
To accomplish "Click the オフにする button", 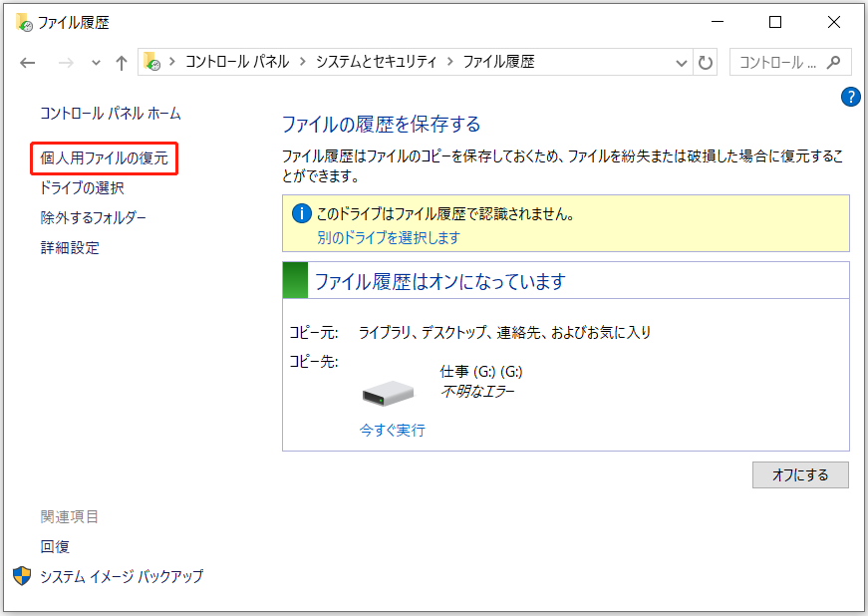I will click(x=800, y=474).
